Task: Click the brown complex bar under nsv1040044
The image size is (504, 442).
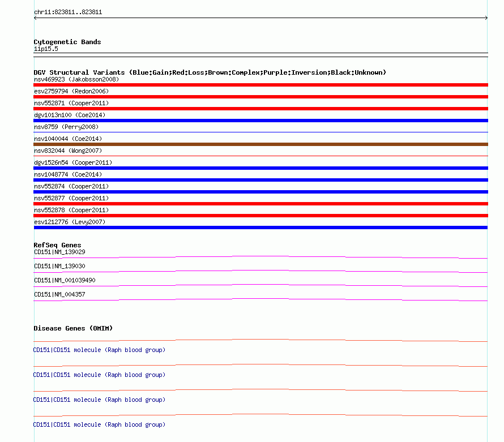Action: pos(260,144)
